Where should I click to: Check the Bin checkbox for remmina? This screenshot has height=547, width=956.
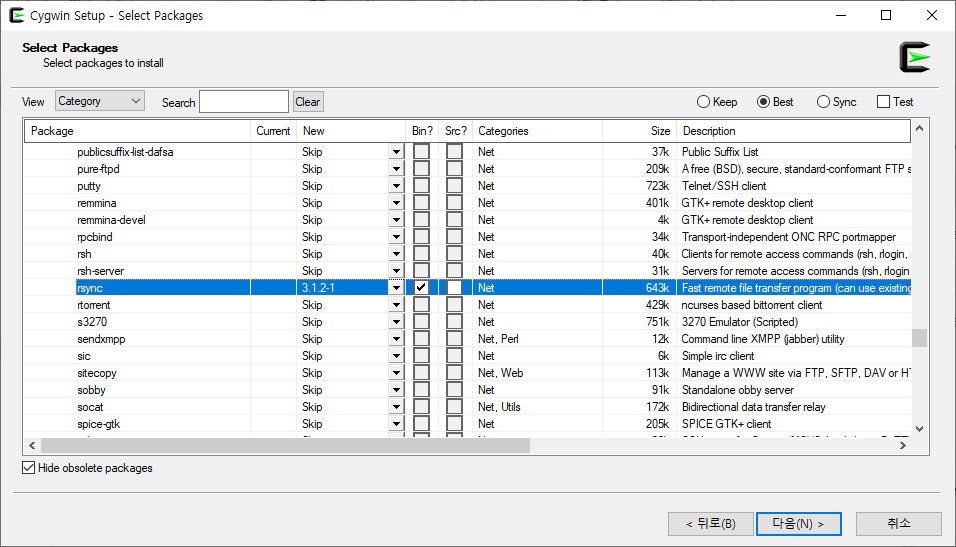[421, 202]
